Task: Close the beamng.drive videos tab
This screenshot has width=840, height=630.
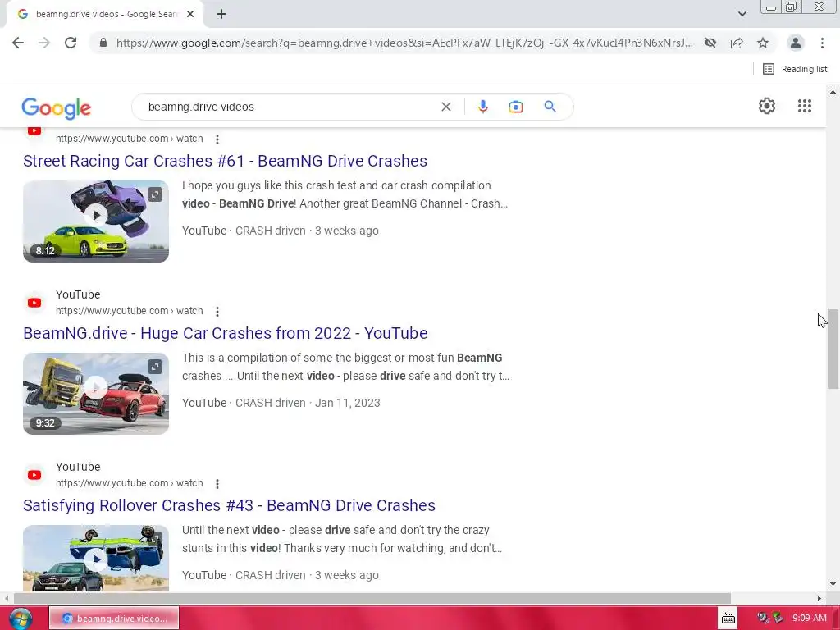Action: coord(190,14)
